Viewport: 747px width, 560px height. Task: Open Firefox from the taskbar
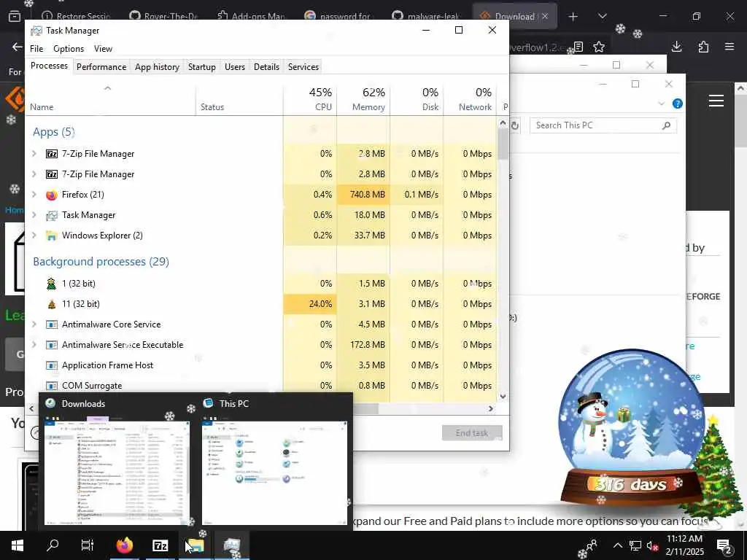coord(124,545)
